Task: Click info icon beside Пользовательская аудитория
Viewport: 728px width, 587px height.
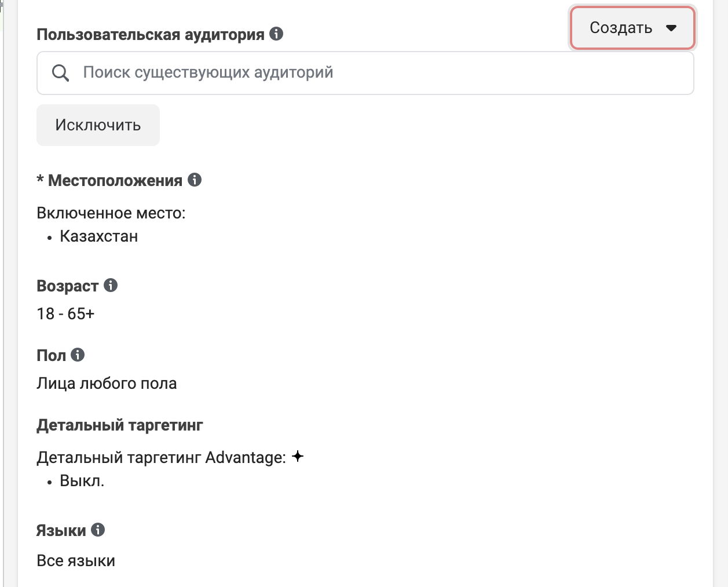Action: [x=276, y=34]
